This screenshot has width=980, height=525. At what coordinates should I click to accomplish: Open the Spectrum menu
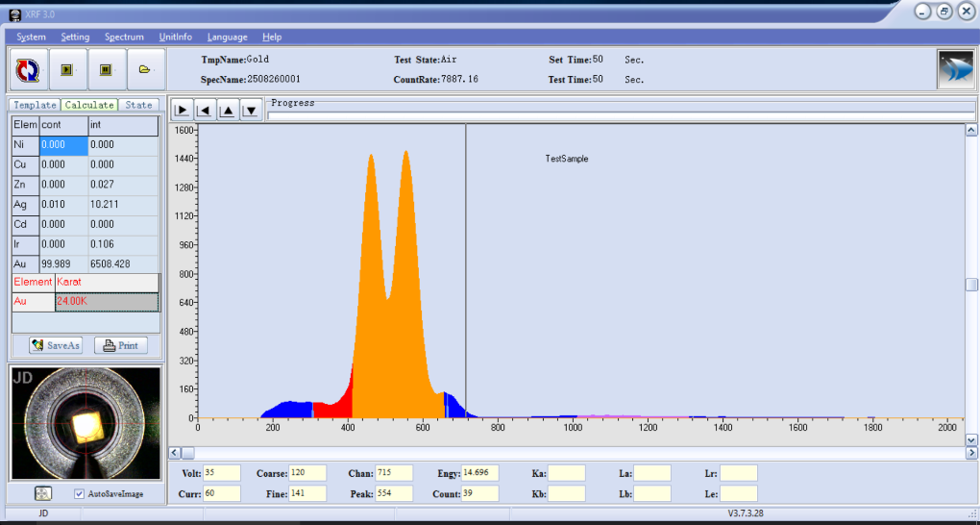click(x=124, y=37)
